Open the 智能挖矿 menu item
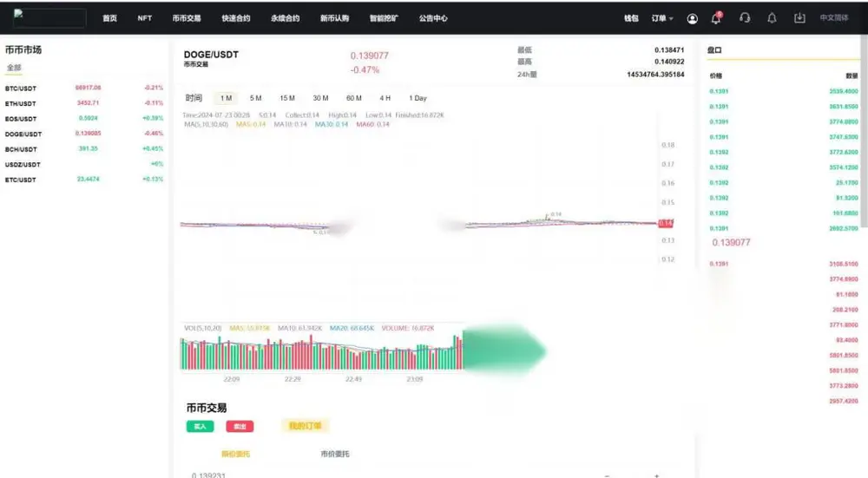868x478 pixels. 384,18
